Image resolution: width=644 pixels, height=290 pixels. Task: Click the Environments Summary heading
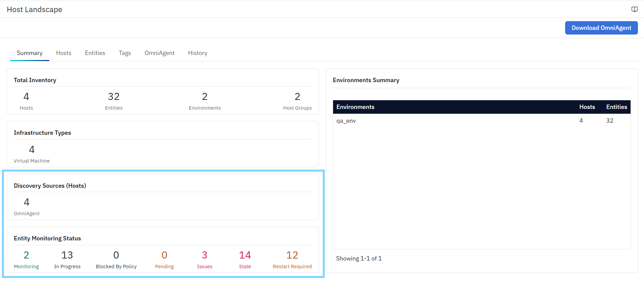pyautogui.click(x=366, y=80)
